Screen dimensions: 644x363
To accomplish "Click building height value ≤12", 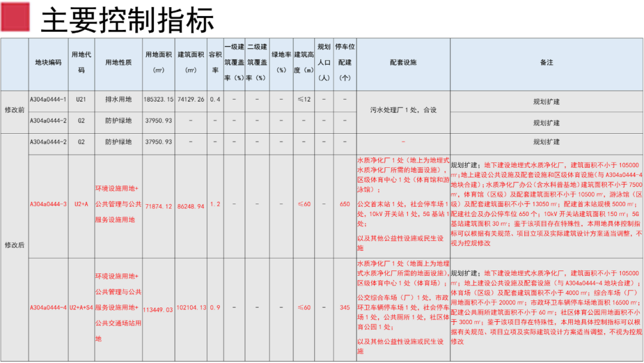I will pyautogui.click(x=304, y=100).
